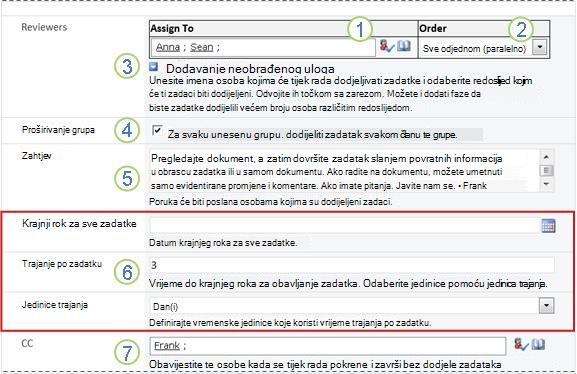
Task: Click the Anna reviewer name
Action: click(x=168, y=47)
